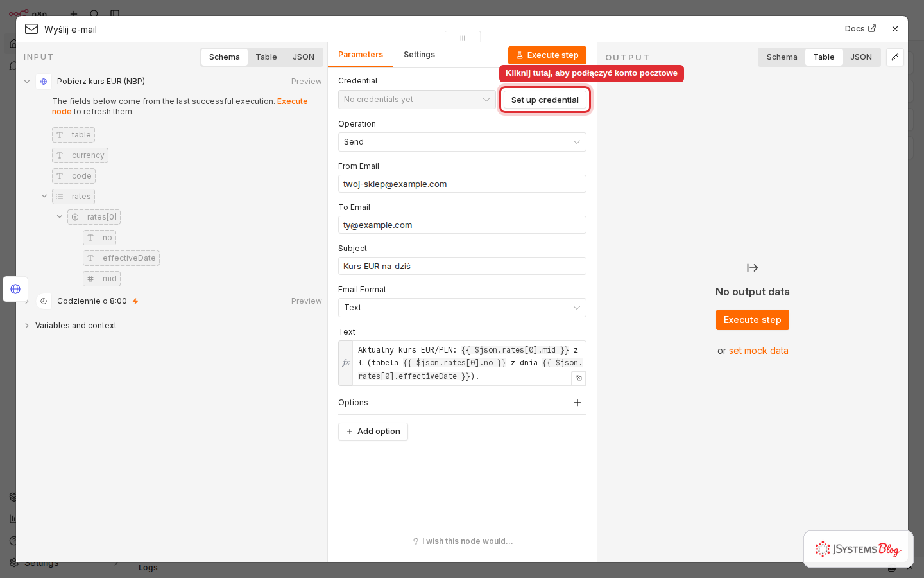
Task: Click the floating globe icon on left edge
Action: [15, 289]
